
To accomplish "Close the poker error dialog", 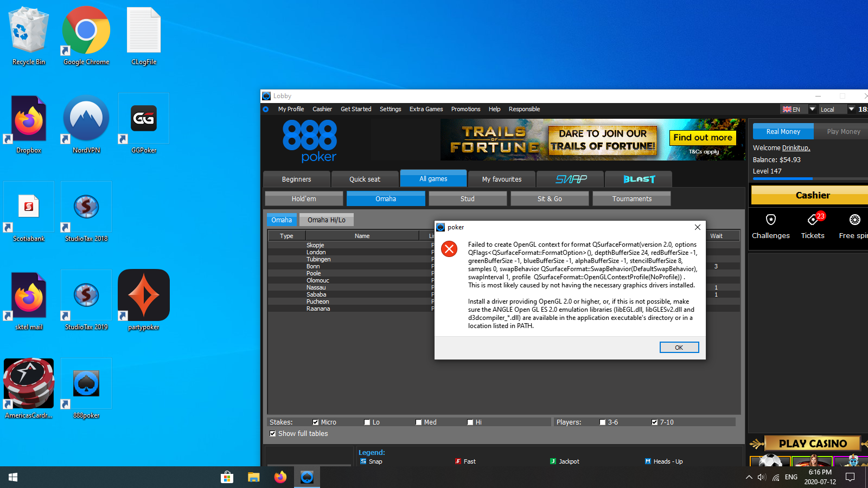I will tap(698, 227).
